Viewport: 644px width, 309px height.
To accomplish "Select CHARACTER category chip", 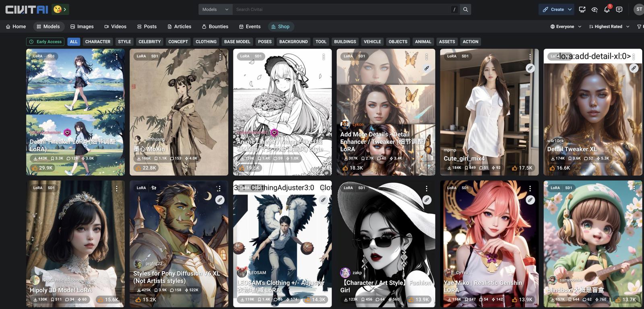I will (x=98, y=41).
